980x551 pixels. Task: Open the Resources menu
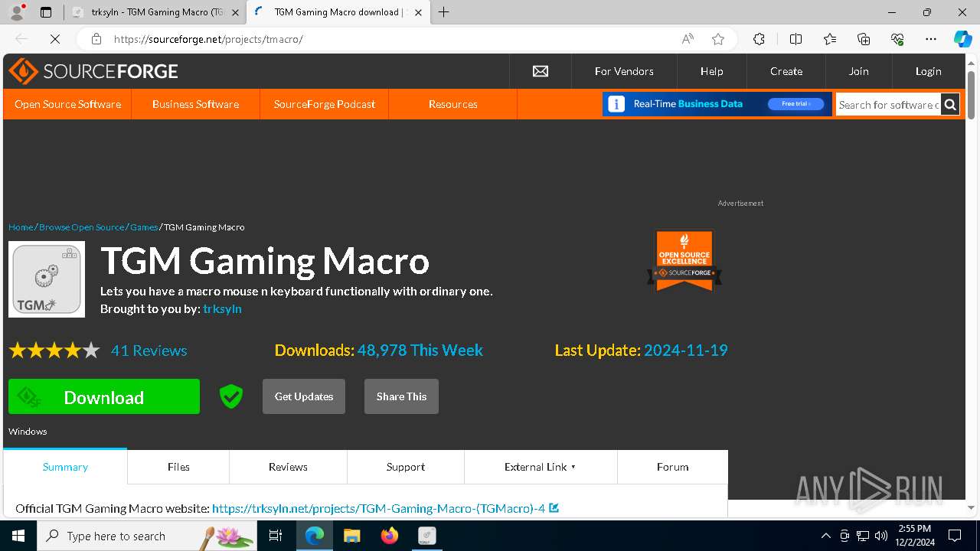point(452,104)
